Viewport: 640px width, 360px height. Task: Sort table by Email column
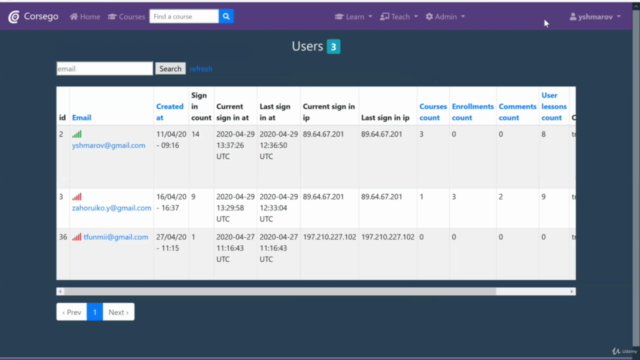[82, 118]
